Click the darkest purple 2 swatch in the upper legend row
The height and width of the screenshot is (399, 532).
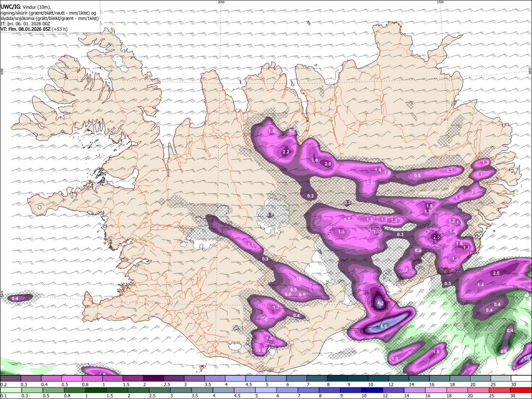(x=153, y=379)
